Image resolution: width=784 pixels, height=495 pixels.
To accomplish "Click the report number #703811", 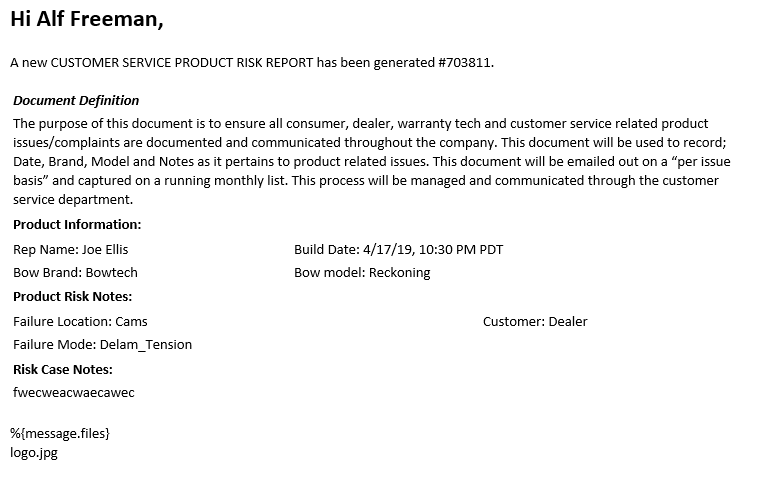I will pos(466,62).
